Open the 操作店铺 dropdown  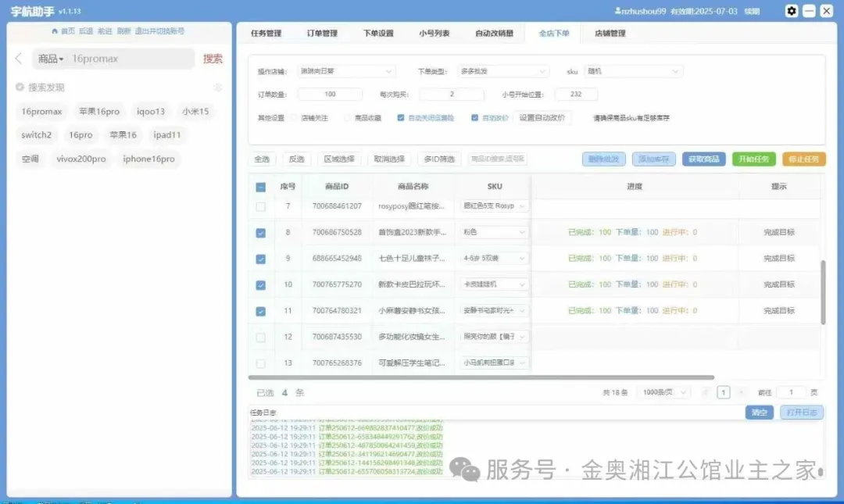(331, 71)
